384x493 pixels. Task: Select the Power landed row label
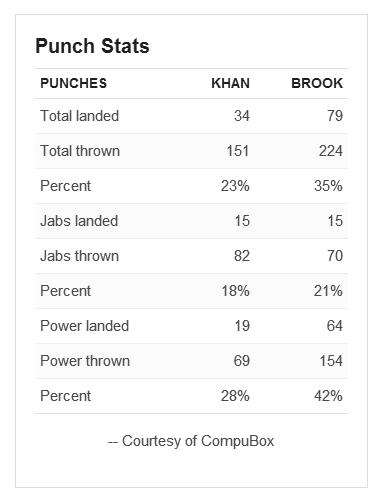tap(85, 326)
